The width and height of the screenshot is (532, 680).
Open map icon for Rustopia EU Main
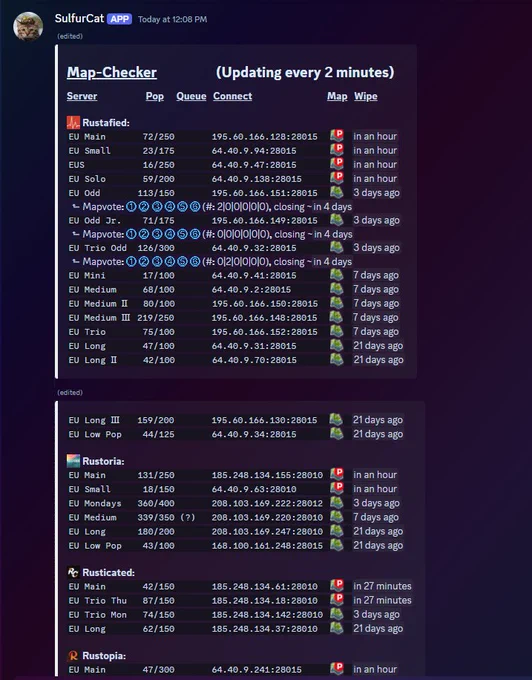tap(337, 669)
